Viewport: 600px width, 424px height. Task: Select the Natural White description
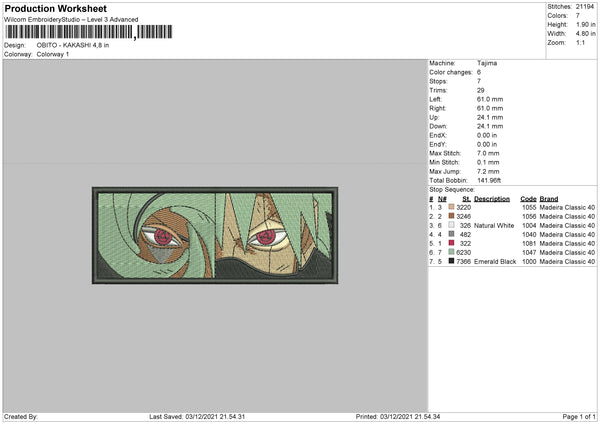[494, 226]
